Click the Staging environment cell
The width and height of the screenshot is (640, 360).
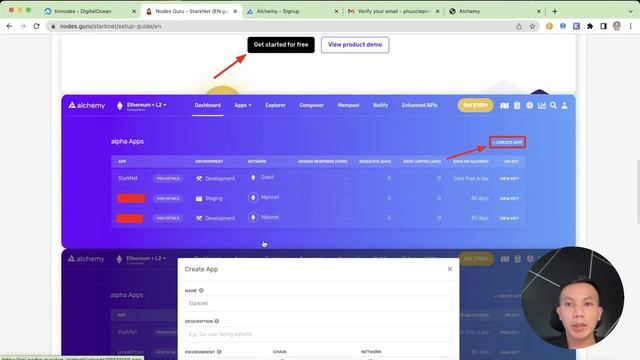(x=209, y=198)
